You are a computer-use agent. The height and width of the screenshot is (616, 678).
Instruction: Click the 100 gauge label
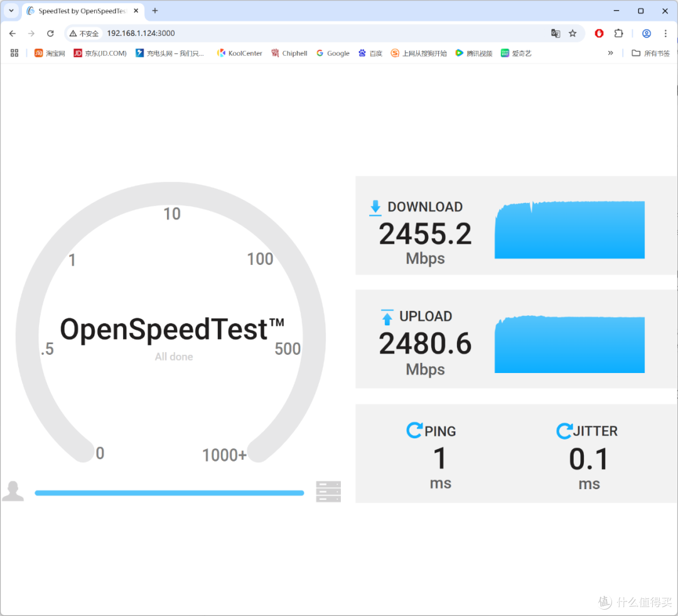click(x=260, y=259)
